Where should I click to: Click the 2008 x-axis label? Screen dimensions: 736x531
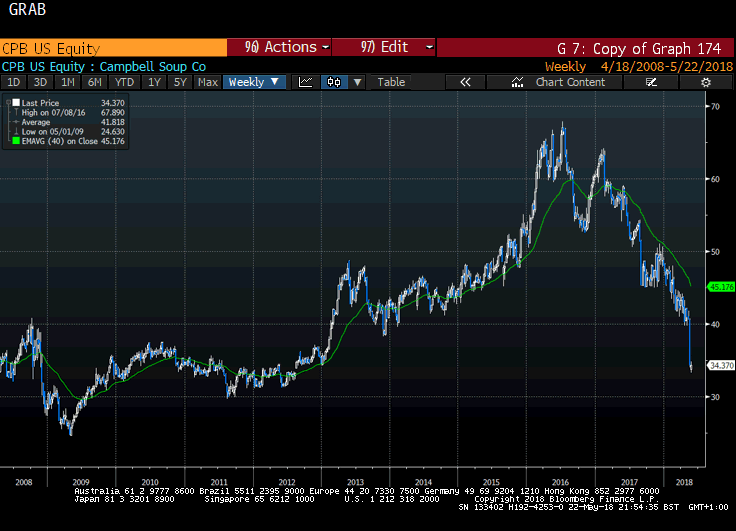23,482
